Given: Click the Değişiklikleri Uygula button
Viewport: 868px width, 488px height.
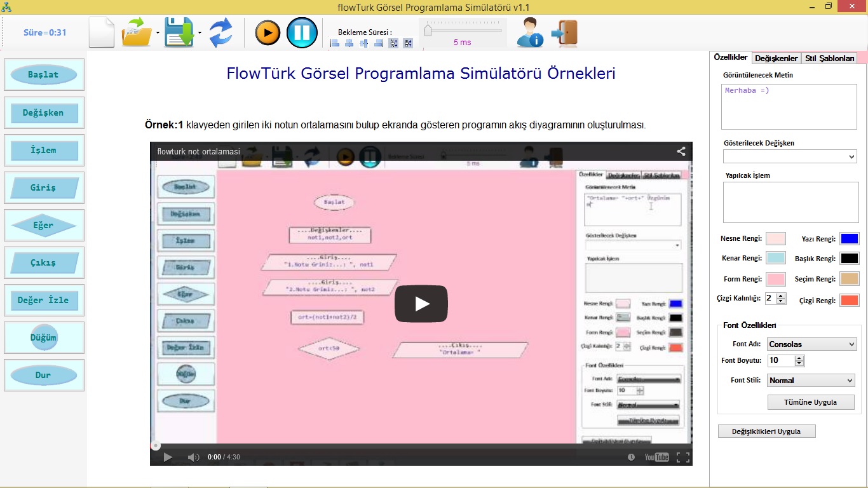Looking at the screenshot, I should (x=766, y=431).
